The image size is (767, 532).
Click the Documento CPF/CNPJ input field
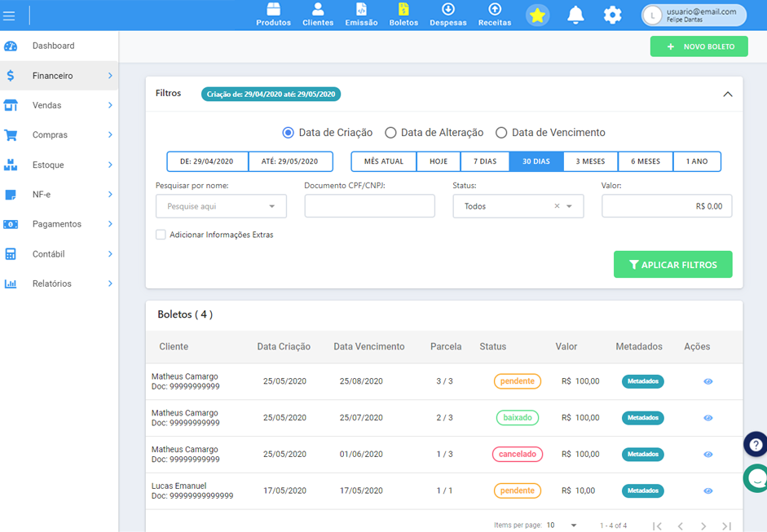(x=369, y=206)
